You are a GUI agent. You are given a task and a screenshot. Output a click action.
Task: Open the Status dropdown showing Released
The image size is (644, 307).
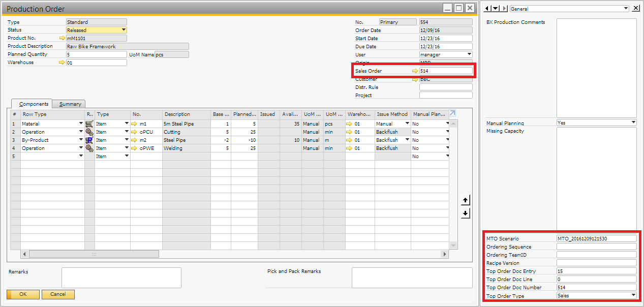(124, 30)
